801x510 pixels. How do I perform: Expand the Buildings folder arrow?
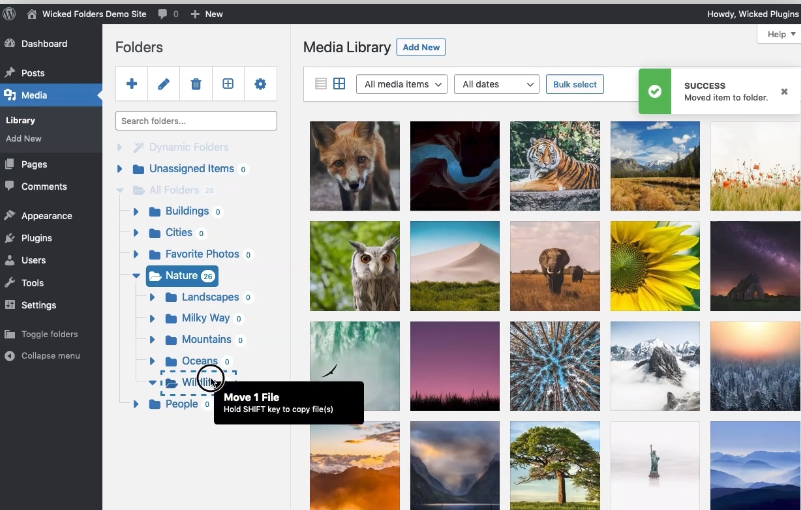(x=136, y=211)
